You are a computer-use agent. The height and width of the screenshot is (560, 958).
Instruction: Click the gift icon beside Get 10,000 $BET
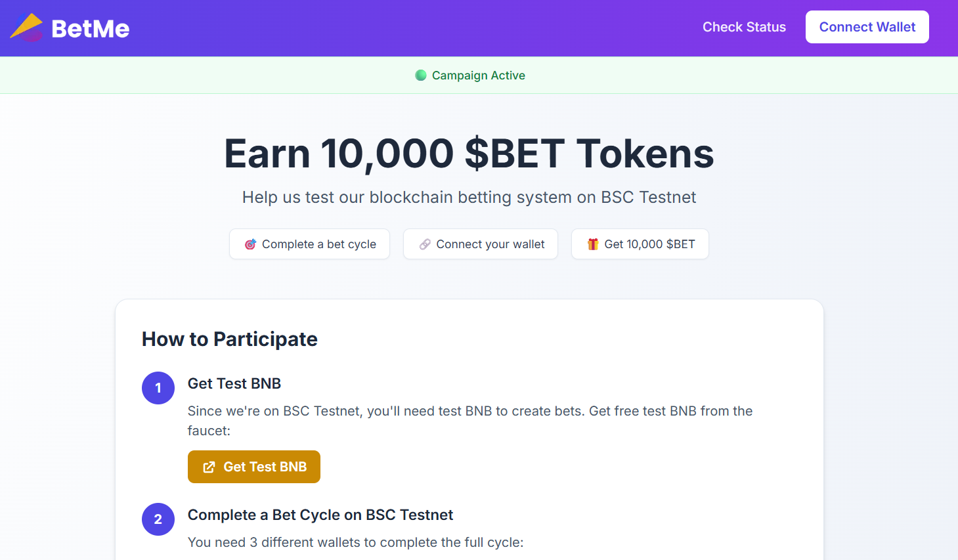coord(593,244)
